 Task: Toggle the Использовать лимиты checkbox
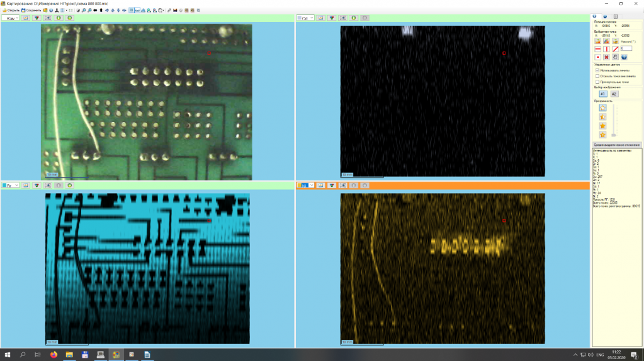(x=597, y=70)
